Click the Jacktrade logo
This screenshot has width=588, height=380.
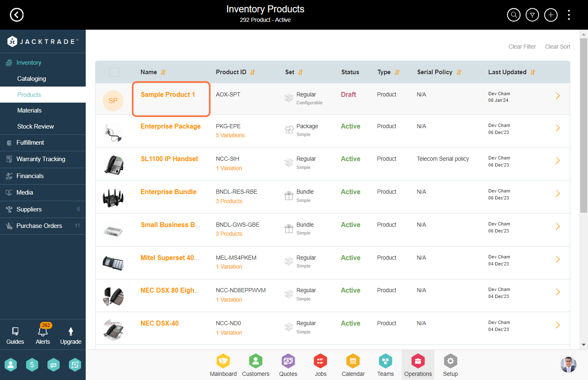click(43, 41)
